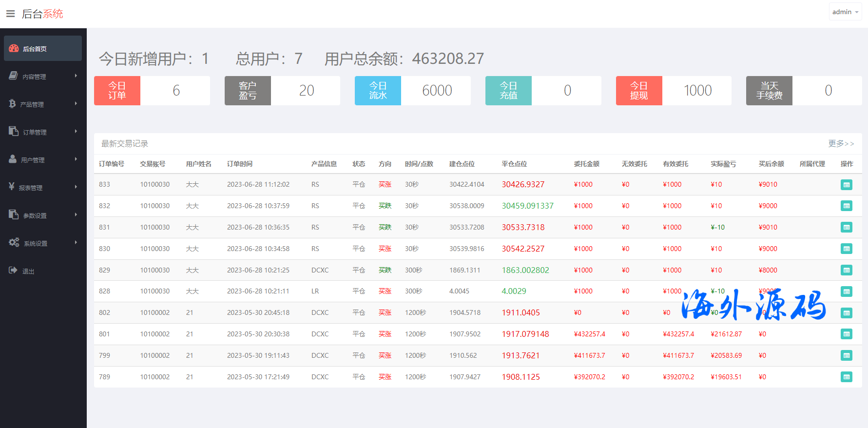View details icon for order 789
Screen dimensions: 868x428
pos(846,377)
